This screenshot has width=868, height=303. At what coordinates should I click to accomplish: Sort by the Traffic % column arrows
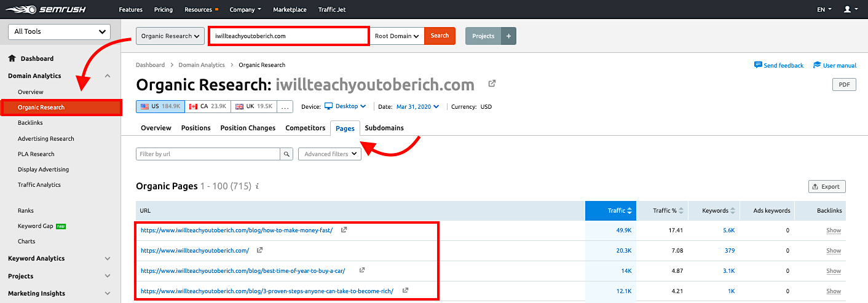tap(681, 211)
